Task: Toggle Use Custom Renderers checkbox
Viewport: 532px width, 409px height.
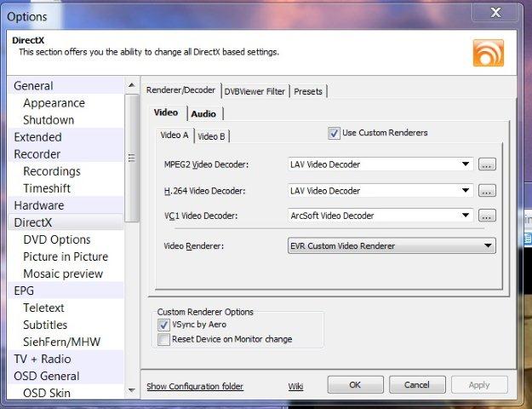Action: (x=334, y=133)
